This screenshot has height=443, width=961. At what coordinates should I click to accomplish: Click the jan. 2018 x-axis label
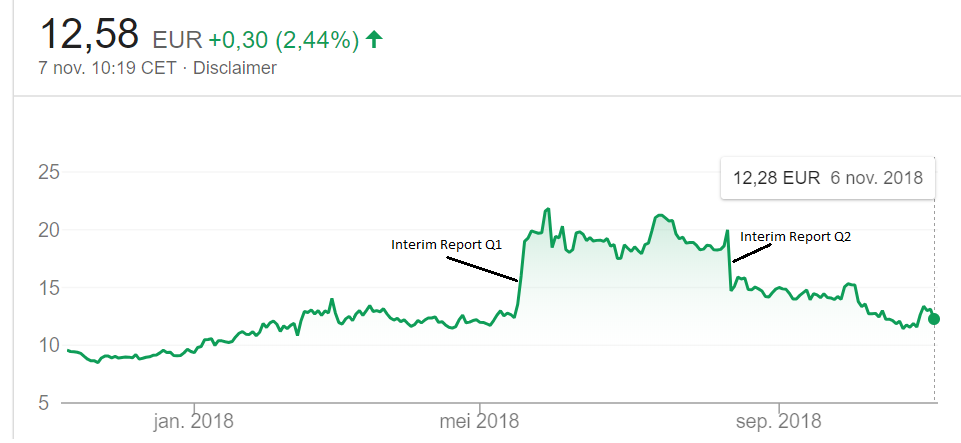[195, 419]
